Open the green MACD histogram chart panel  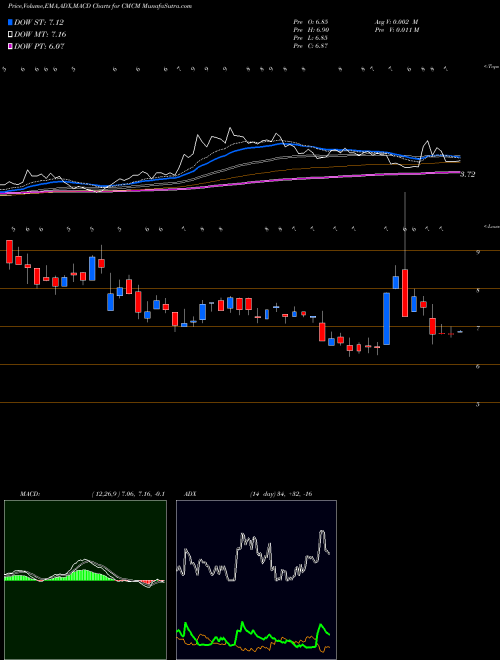pyautogui.click(x=85, y=580)
